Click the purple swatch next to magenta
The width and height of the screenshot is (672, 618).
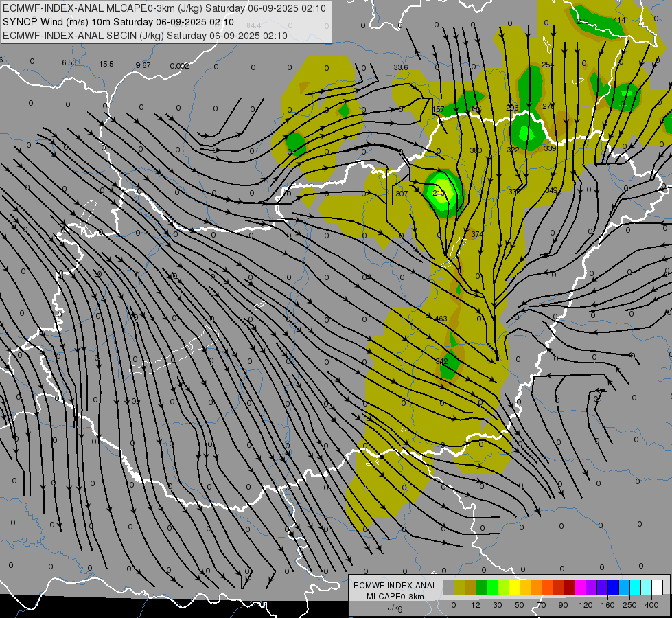click(x=592, y=587)
